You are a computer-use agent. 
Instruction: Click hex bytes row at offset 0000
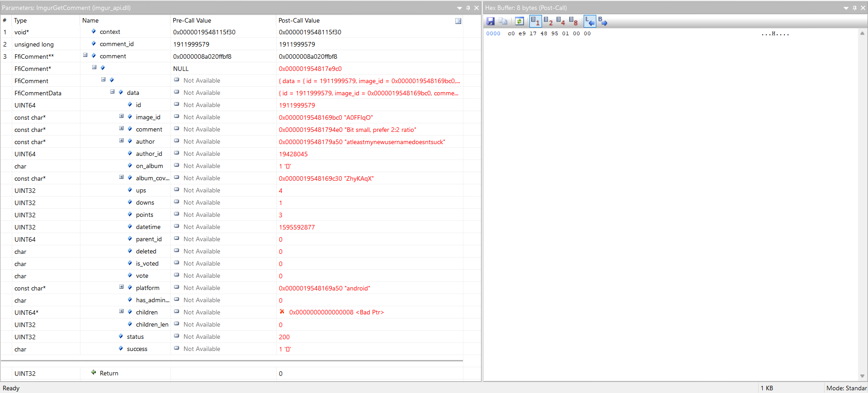(x=549, y=33)
